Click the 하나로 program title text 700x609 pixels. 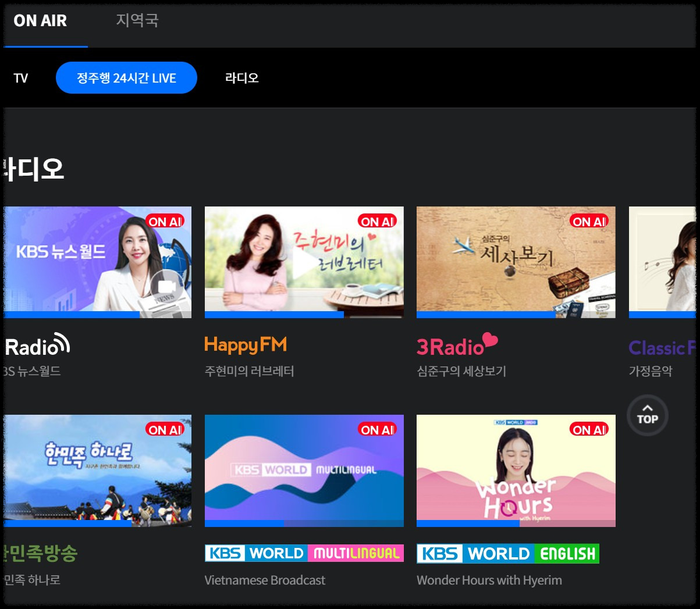tap(32, 579)
